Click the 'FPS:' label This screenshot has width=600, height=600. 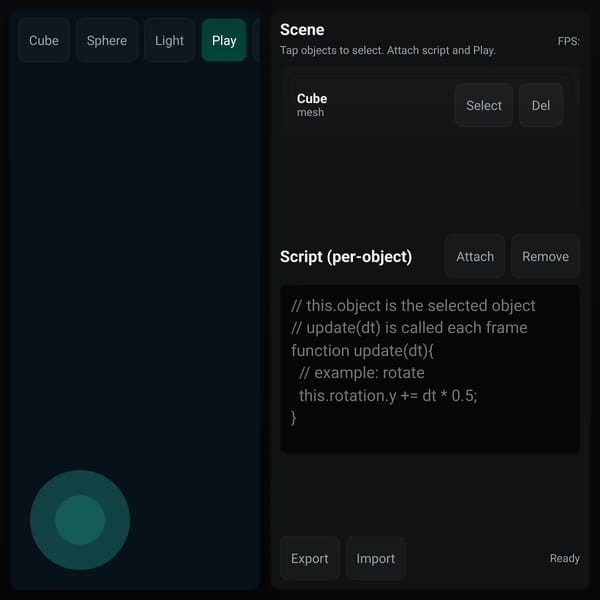click(568, 41)
